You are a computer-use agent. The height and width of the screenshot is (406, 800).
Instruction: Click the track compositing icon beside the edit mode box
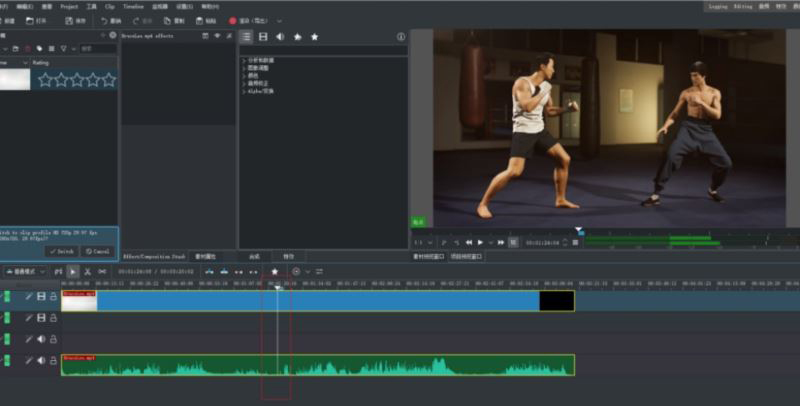click(59, 272)
